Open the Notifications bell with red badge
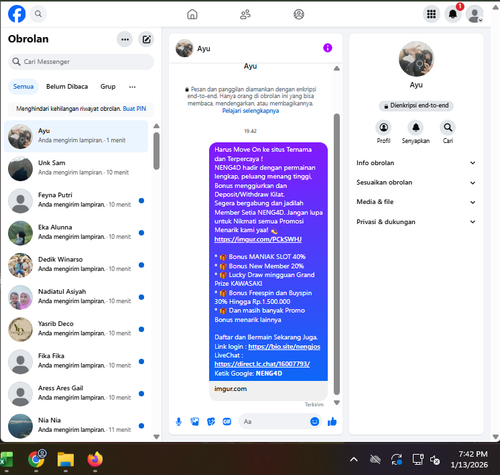This screenshot has height=475, width=500. tap(453, 14)
